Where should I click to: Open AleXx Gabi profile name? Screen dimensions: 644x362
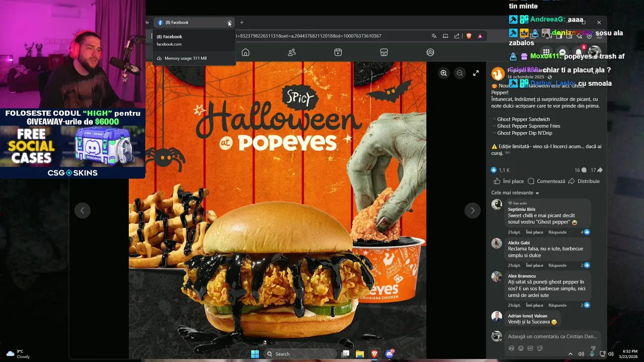point(519,243)
